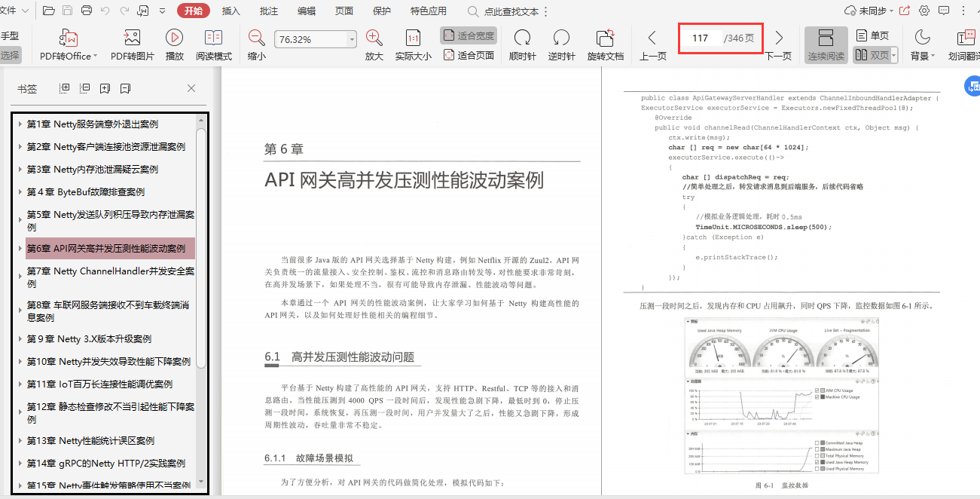
Task: Open bookmark 第9章 Netty 3.X版本升级案例
Action: click(x=89, y=339)
